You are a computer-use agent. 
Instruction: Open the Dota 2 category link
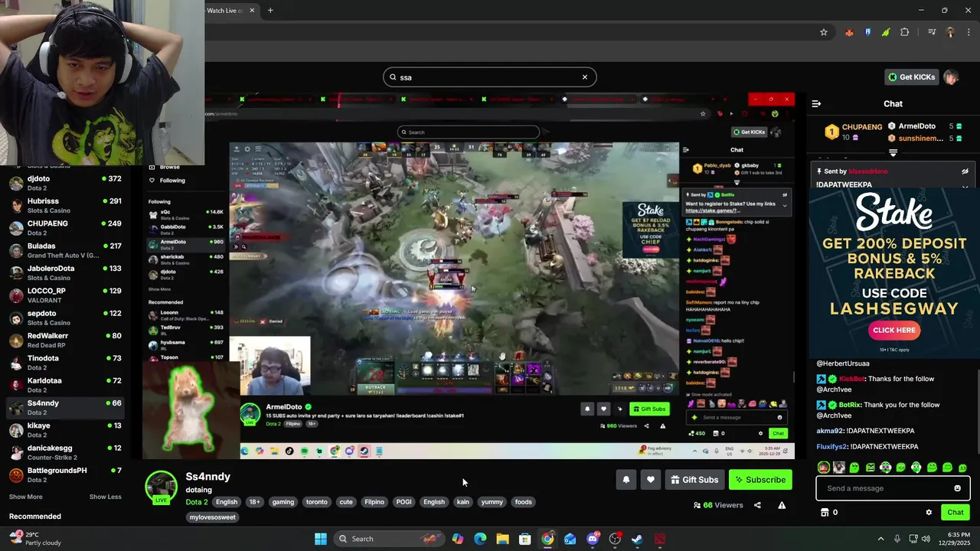coord(196,502)
